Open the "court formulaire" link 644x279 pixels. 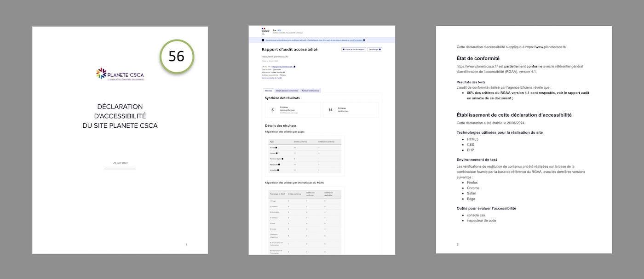coord(356,40)
